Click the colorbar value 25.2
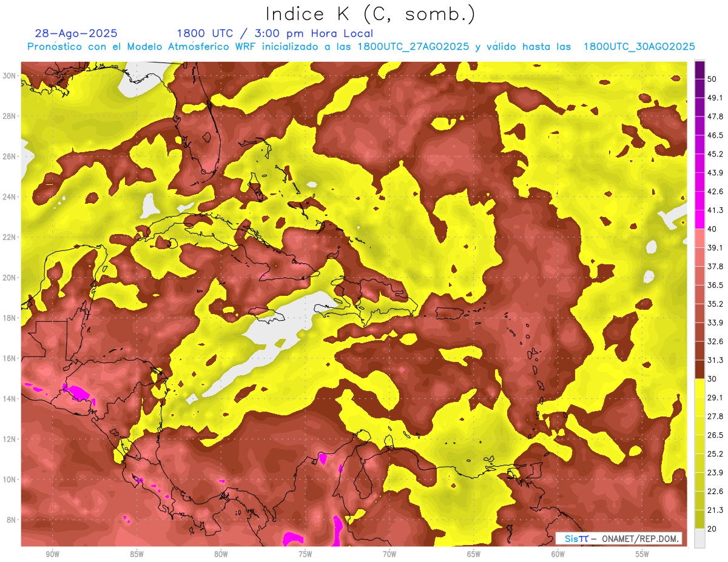The image size is (728, 562). pyautogui.click(x=715, y=453)
